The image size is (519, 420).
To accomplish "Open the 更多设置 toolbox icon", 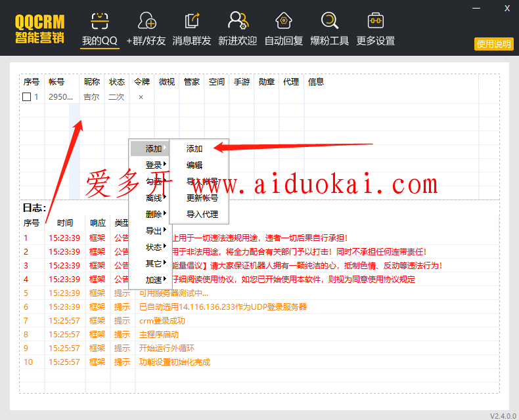I will click(376, 20).
